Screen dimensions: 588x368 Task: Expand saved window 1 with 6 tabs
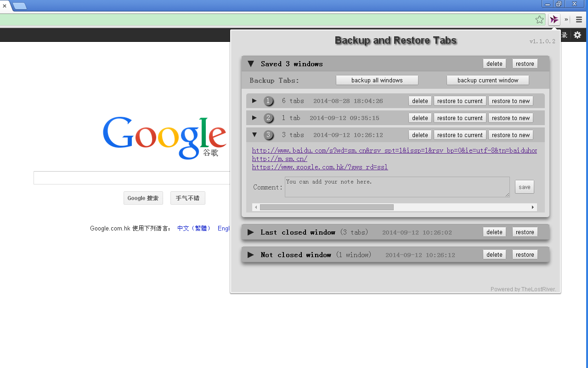pyautogui.click(x=254, y=101)
